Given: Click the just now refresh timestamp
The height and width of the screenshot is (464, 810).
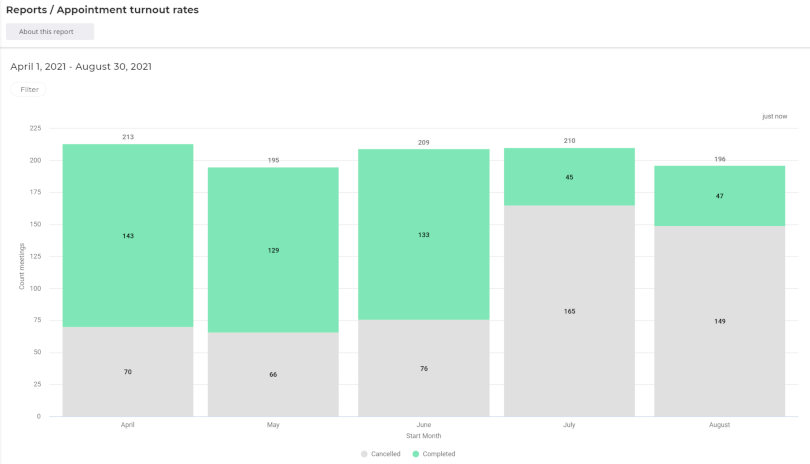Looking at the screenshot, I should coord(774,116).
